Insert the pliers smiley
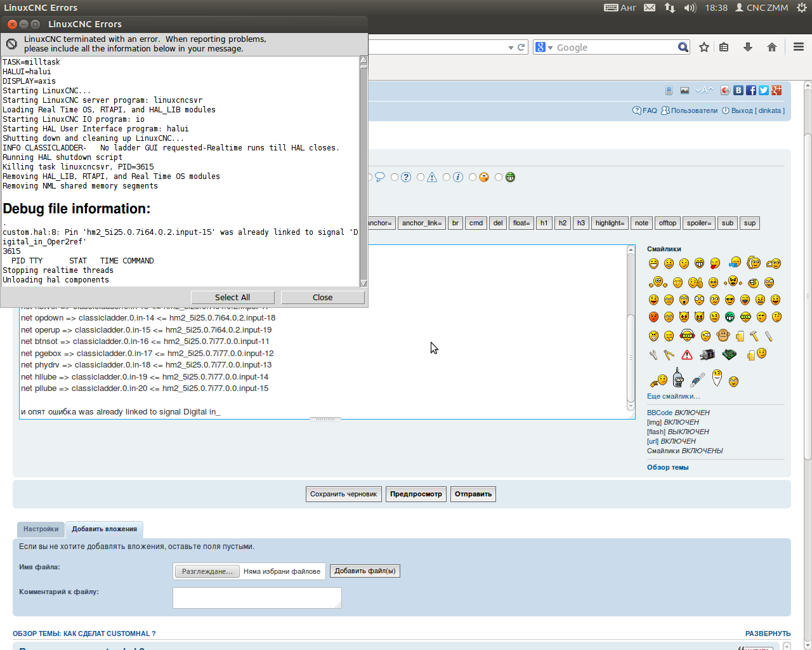Image resolution: width=812 pixels, height=650 pixels. (669, 355)
